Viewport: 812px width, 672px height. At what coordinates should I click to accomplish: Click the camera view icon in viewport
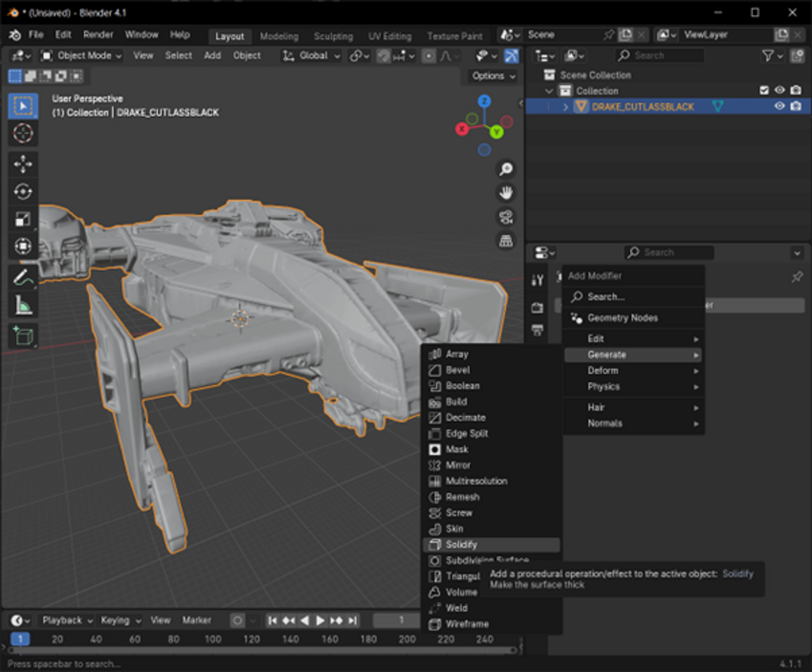click(x=505, y=217)
